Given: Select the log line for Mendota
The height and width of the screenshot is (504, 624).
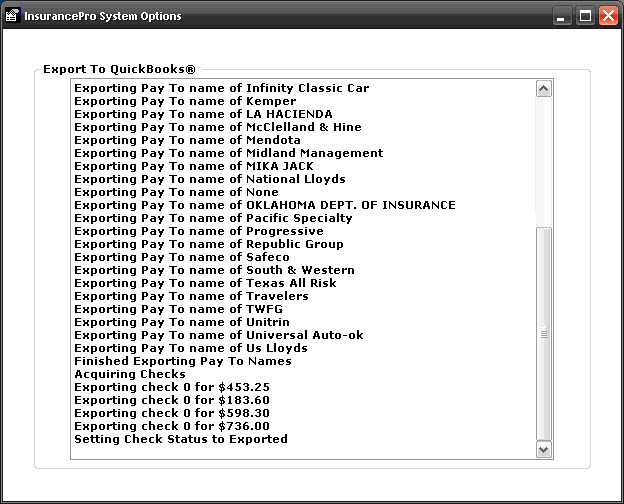Looking at the screenshot, I should pos(187,140).
